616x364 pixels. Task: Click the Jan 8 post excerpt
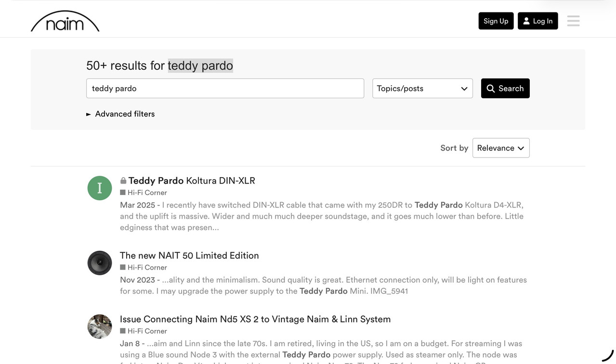click(x=321, y=351)
